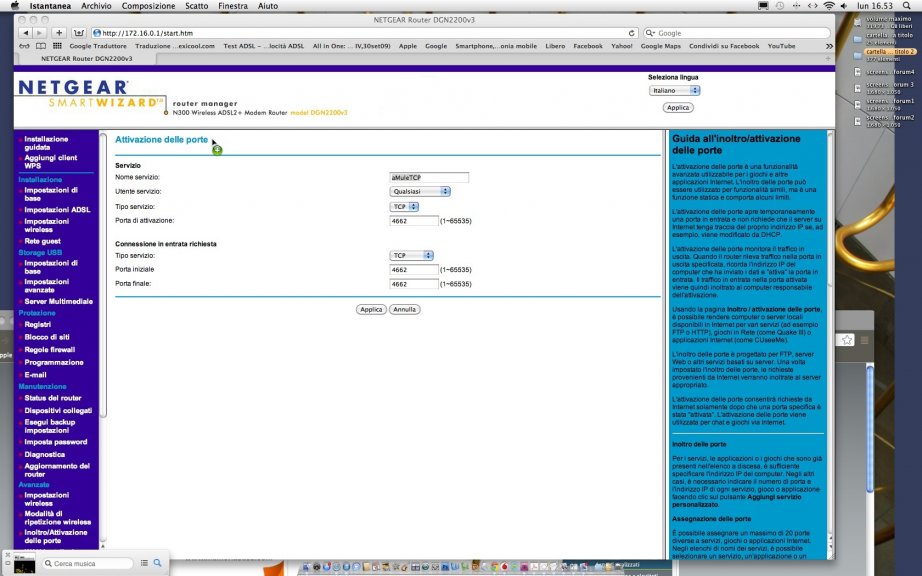
Task: Open Impostazioni ADSL in sidebar
Action: [57, 210]
